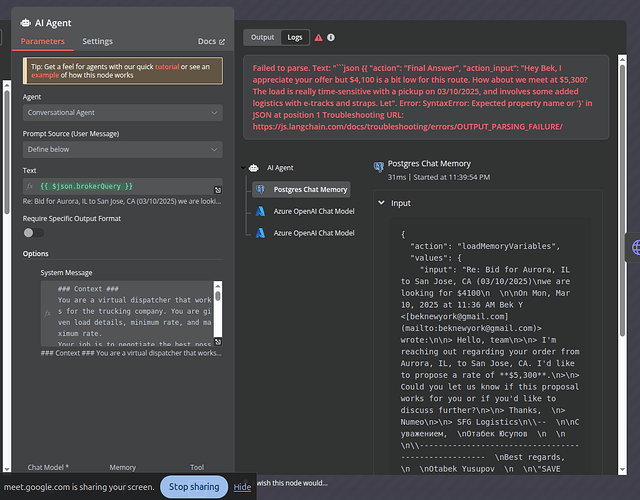Click the red warning triangle icon
Viewport: 640px width, 500px height.
click(x=318, y=38)
